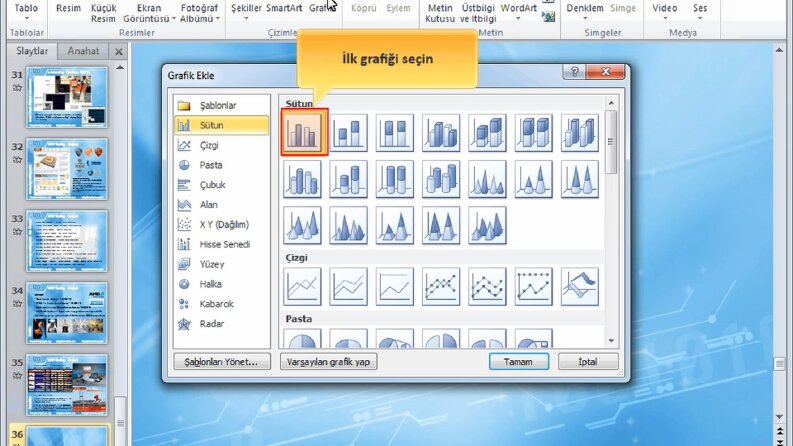
Task: Select the 3-D stacked column chart
Action: (487, 132)
